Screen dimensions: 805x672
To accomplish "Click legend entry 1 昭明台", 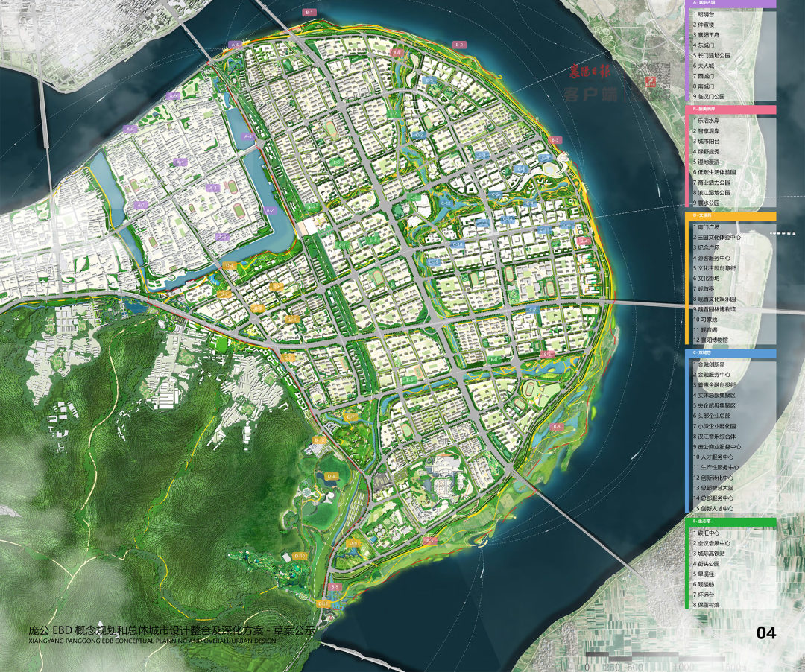I will (x=704, y=14).
